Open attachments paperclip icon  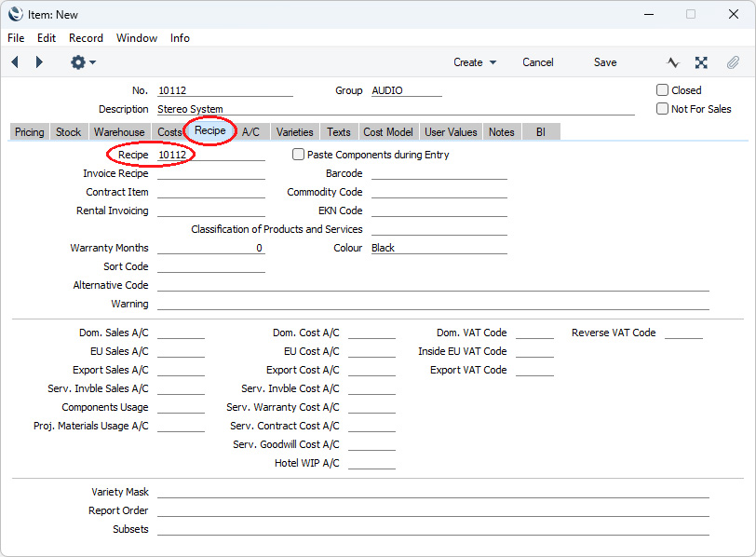point(733,62)
